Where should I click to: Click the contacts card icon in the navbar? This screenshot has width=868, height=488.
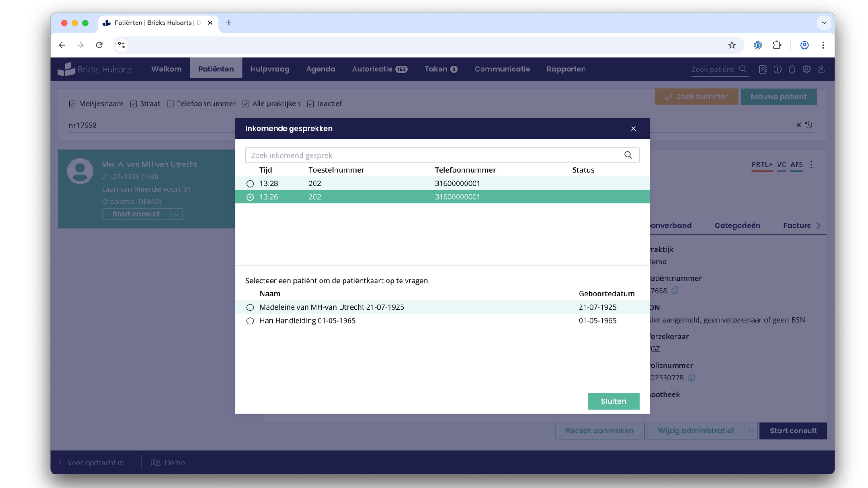[x=763, y=69]
